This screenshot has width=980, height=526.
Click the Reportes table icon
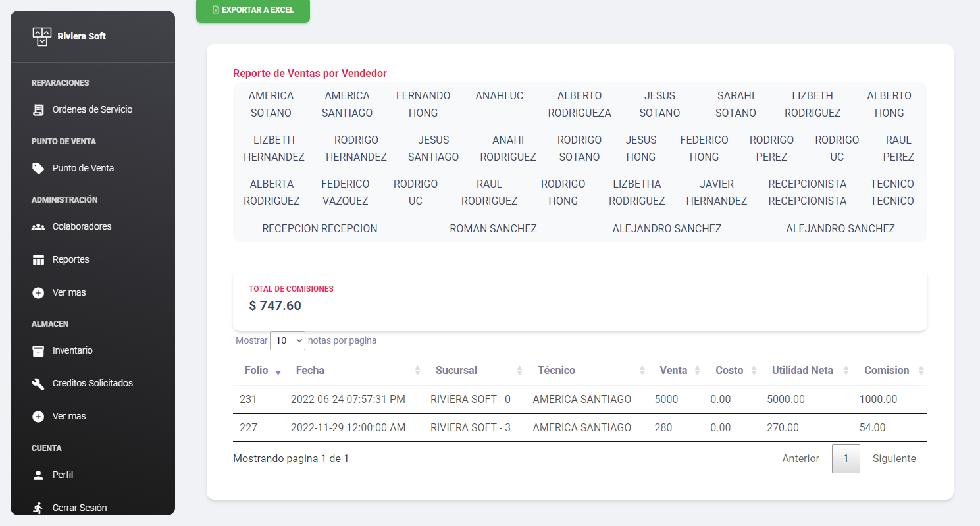point(38,260)
